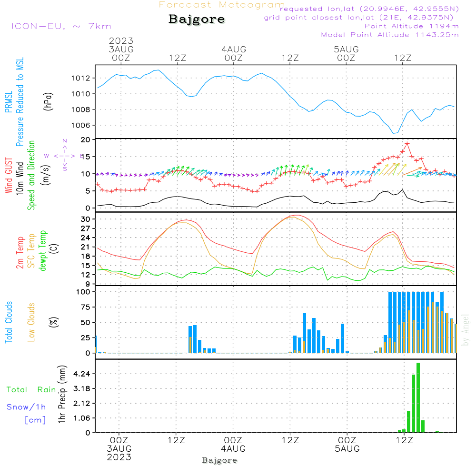Click the PRMSL Pressure Reduced to MSL label
Viewport: 476px width, 476px height.
14,102
